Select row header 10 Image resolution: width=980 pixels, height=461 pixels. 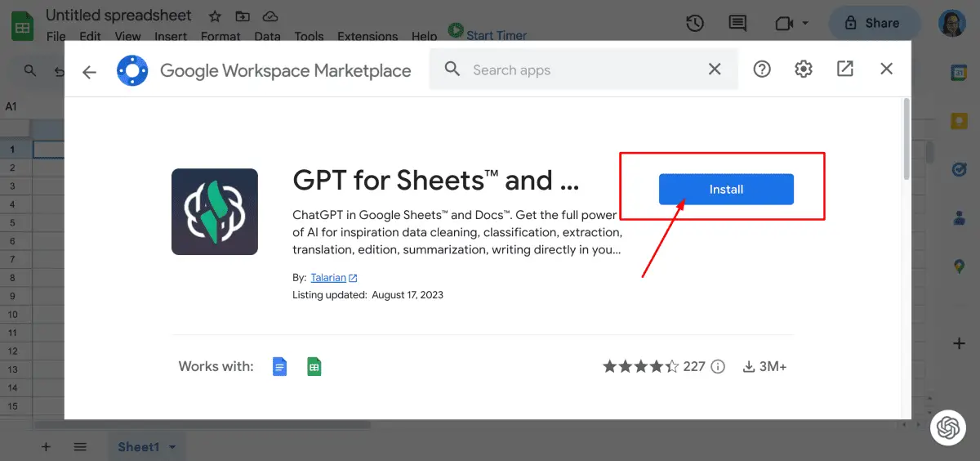(x=12, y=315)
